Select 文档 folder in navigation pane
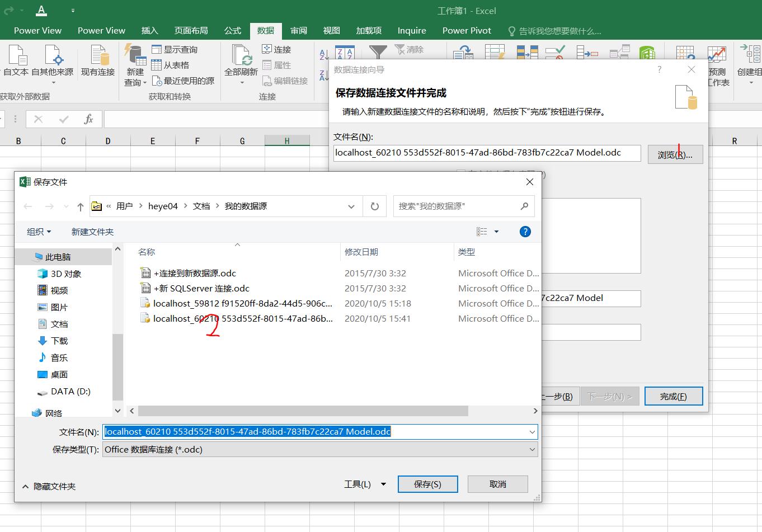Viewport: 762px width, 532px height. (53, 324)
